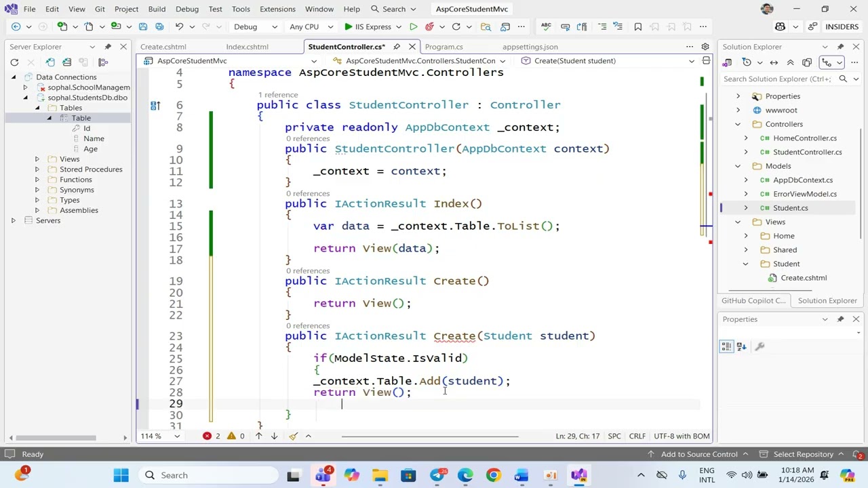Open Debug configuration dropdown
868x488 pixels.
(255, 26)
